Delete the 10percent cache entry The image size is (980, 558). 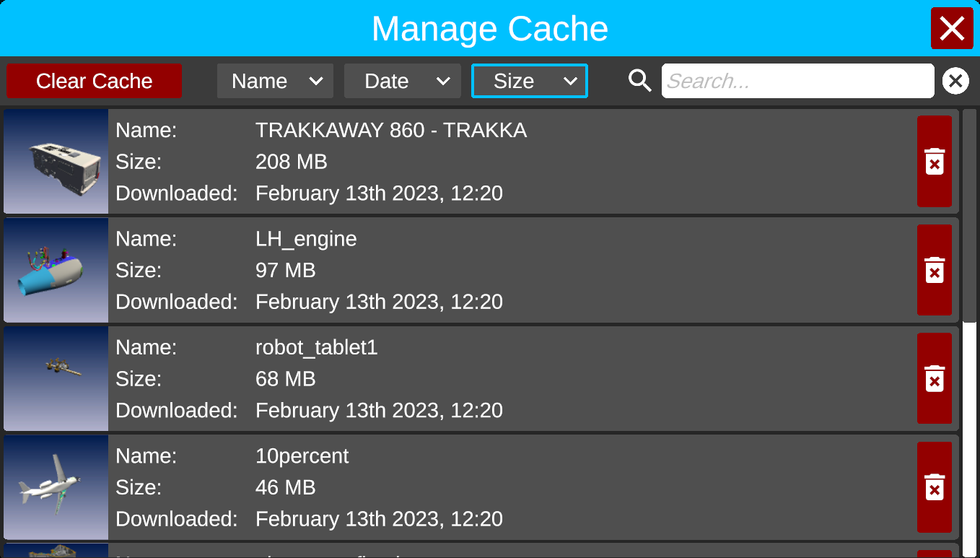pyautogui.click(x=934, y=487)
